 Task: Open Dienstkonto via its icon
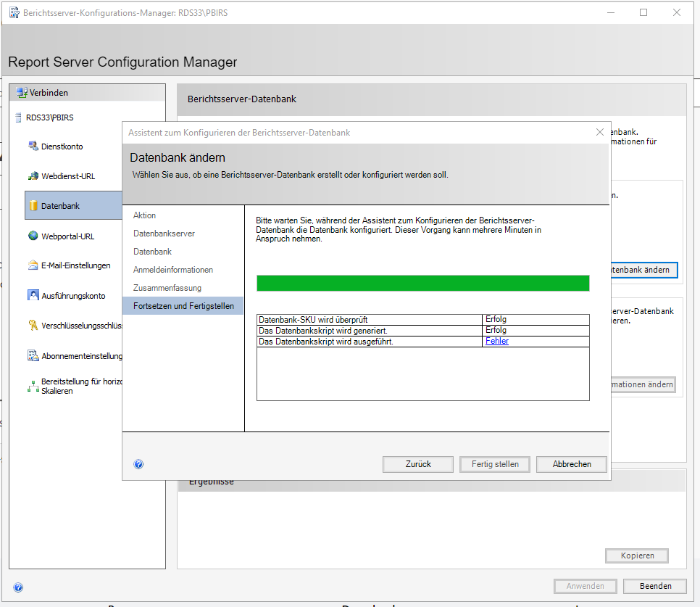pyautogui.click(x=33, y=146)
